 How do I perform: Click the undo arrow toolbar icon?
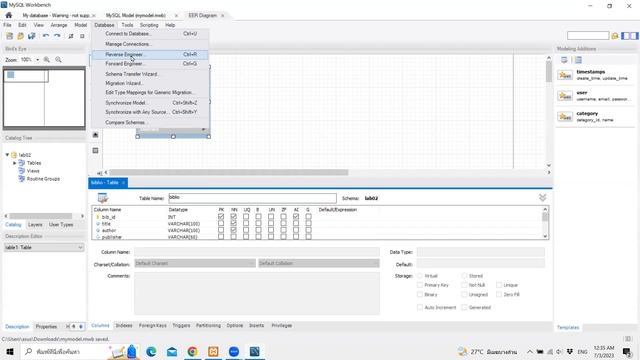click(x=46, y=36)
